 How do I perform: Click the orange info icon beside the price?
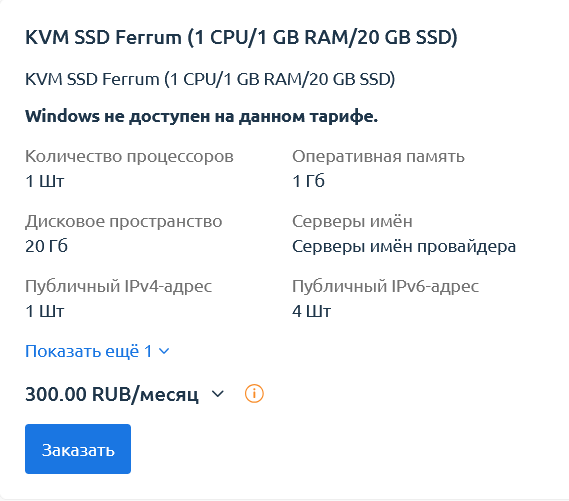click(x=254, y=394)
